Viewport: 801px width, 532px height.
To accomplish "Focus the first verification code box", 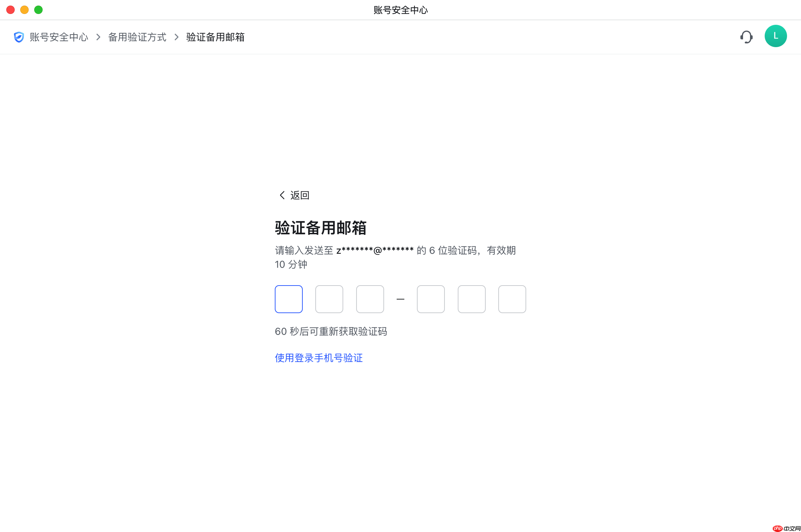I will pos(289,299).
